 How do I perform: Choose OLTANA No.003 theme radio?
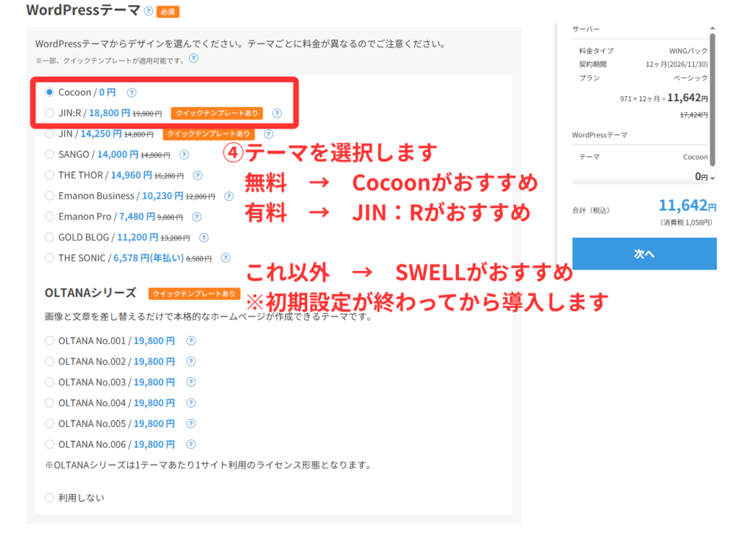49,383
